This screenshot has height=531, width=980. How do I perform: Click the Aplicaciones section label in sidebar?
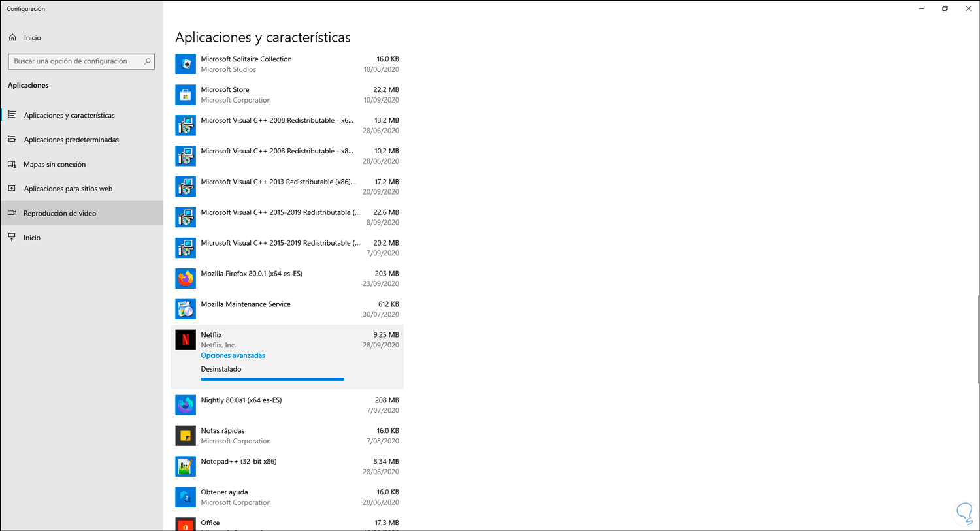tap(28, 85)
